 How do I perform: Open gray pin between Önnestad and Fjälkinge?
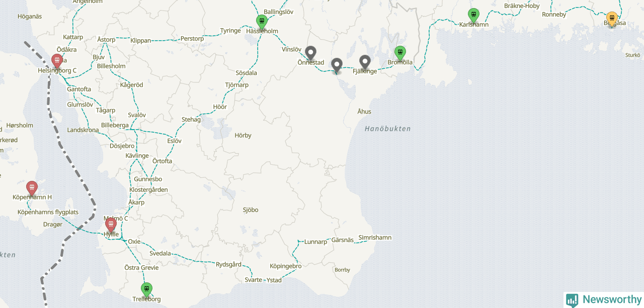(x=337, y=65)
